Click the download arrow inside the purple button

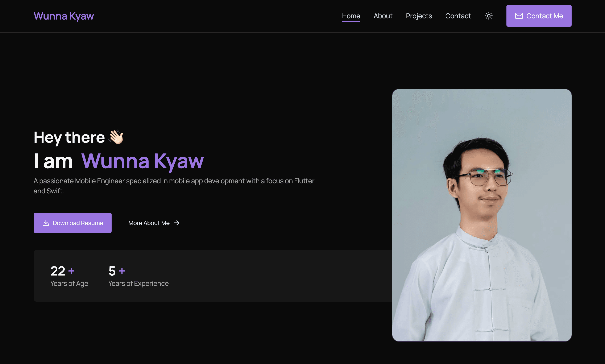point(46,223)
